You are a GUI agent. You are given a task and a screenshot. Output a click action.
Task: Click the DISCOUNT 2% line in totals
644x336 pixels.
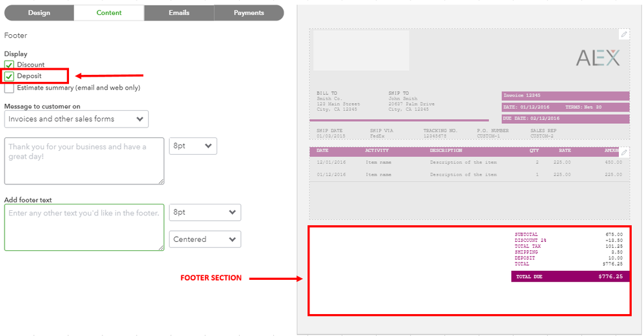pos(569,241)
